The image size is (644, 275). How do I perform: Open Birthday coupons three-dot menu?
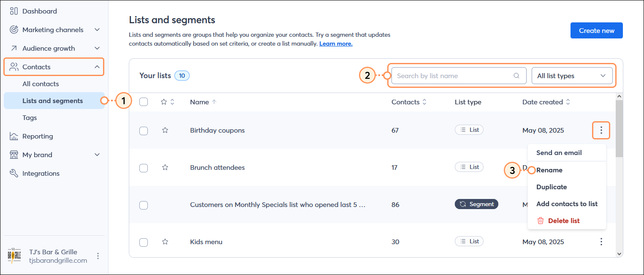[601, 130]
